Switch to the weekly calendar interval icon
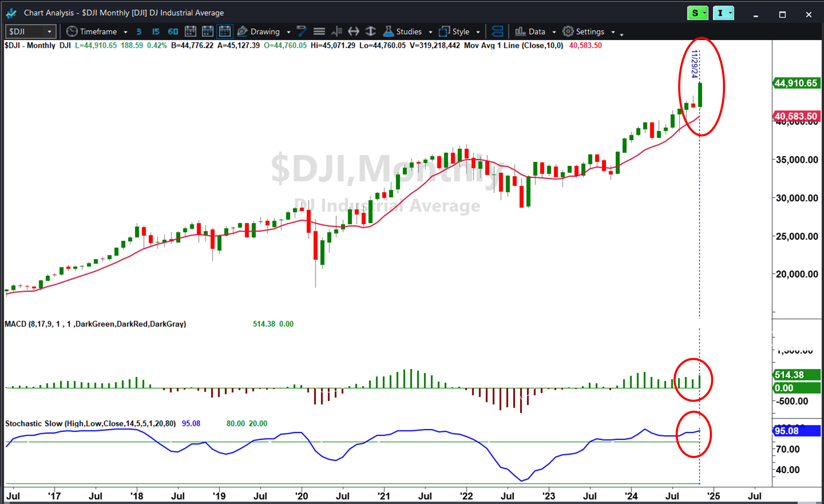Image resolution: width=824 pixels, height=504 pixels. [x=208, y=31]
